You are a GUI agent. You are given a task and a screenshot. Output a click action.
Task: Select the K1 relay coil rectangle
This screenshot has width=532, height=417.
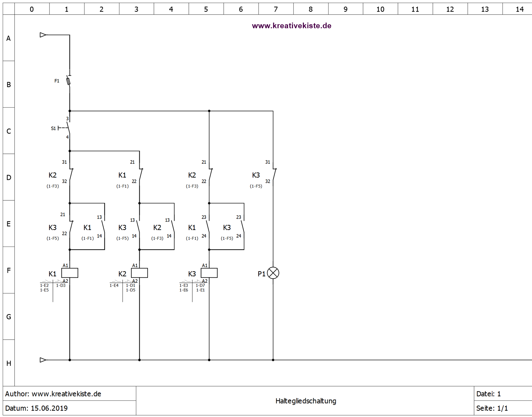point(70,273)
